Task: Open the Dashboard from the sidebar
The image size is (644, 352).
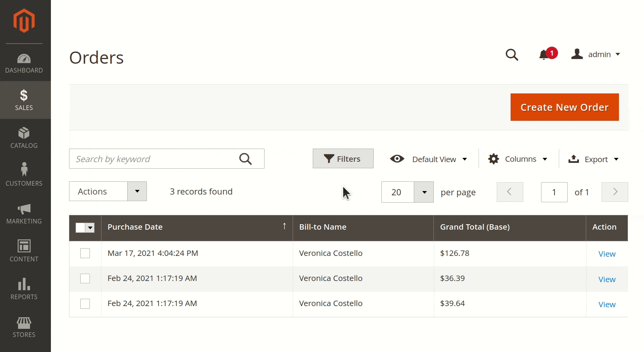Action: (x=24, y=63)
